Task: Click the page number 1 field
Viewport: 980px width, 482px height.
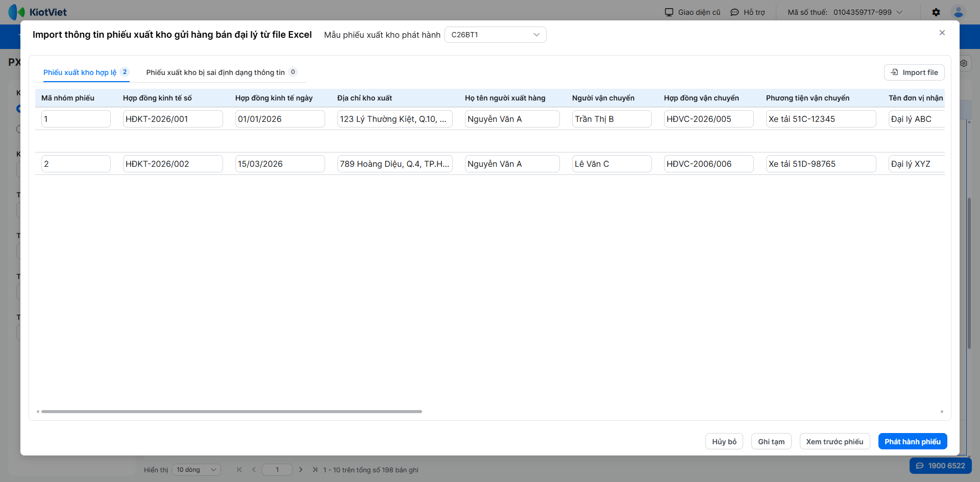Action: pos(277,470)
